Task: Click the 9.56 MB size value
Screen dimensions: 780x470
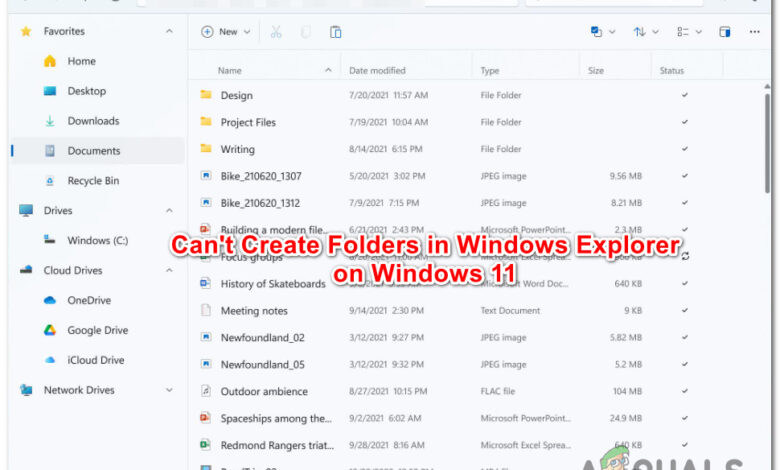Action: click(x=626, y=176)
